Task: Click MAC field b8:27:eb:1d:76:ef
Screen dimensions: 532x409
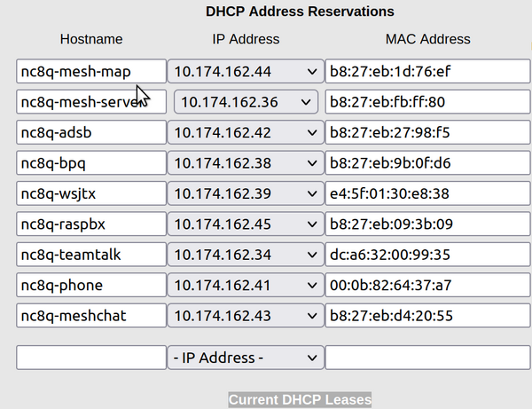Action: point(428,71)
